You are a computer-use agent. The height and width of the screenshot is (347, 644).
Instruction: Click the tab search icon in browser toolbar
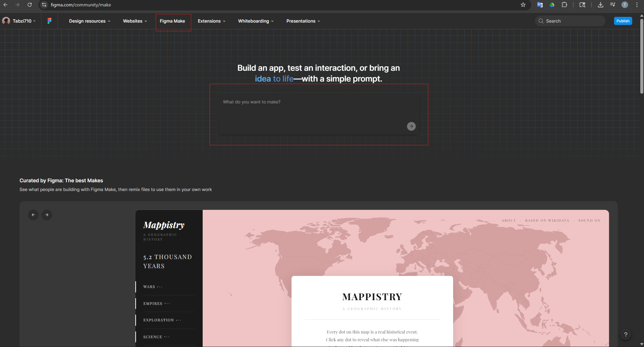tap(582, 5)
